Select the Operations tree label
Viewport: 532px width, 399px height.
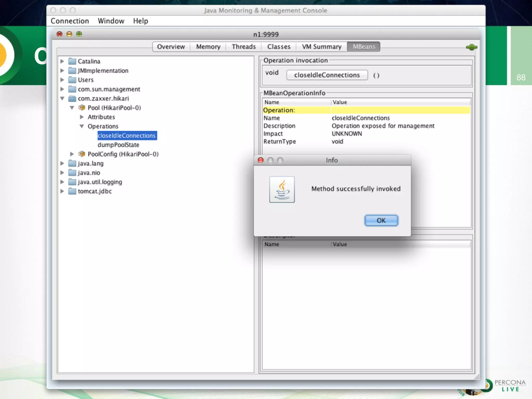pyautogui.click(x=103, y=127)
